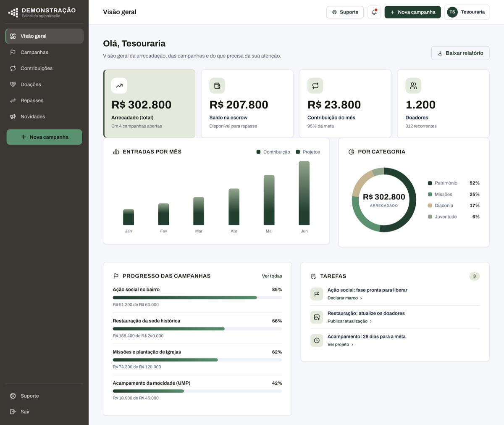Screen dimensions: 504x425
Task: Click the Restauração da sede histórica progress bar
Action: 197,329
